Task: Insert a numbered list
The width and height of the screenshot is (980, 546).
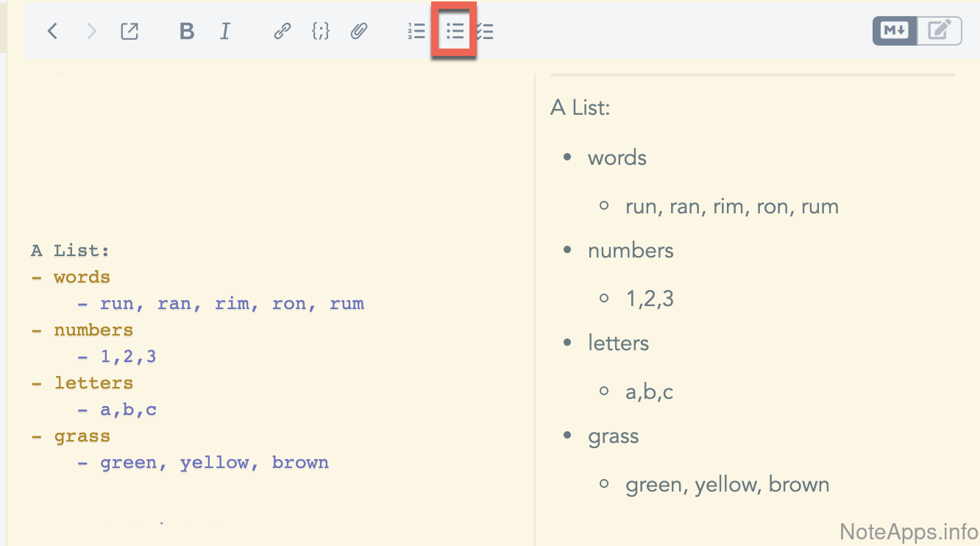Action: (416, 31)
